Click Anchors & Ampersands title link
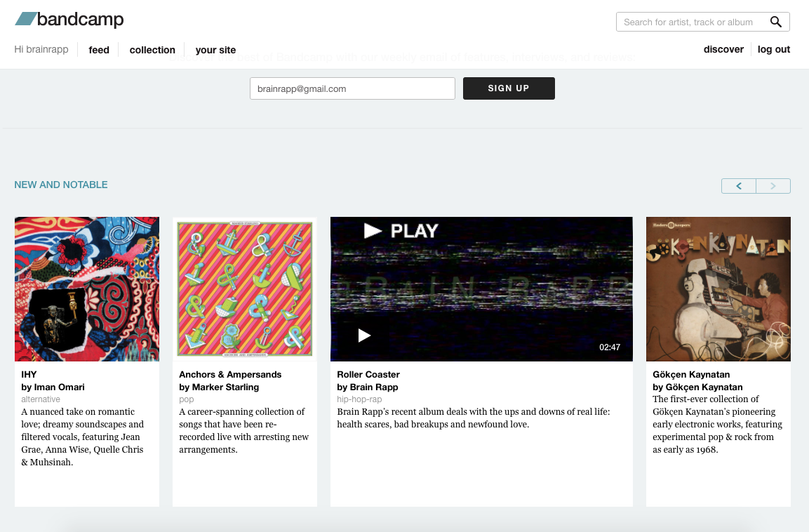The height and width of the screenshot is (532, 809). tap(230, 375)
